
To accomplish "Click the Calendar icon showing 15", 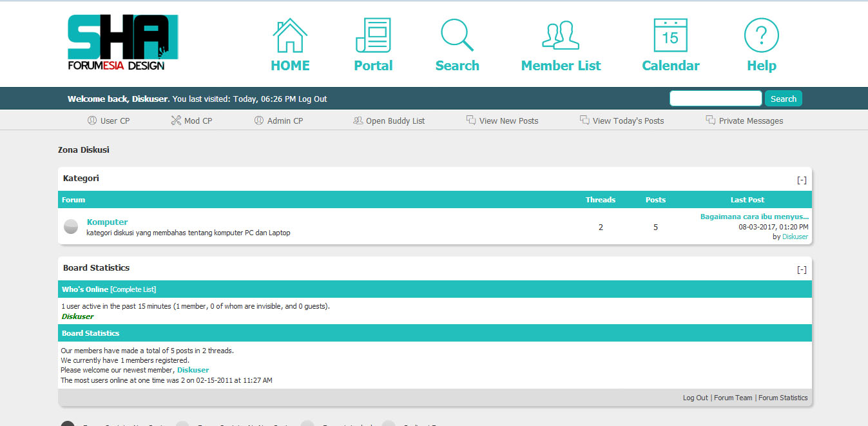I will click(670, 36).
